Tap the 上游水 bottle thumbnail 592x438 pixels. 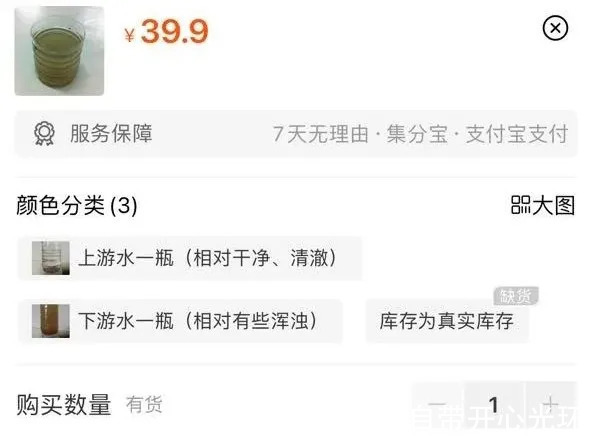tap(51, 258)
